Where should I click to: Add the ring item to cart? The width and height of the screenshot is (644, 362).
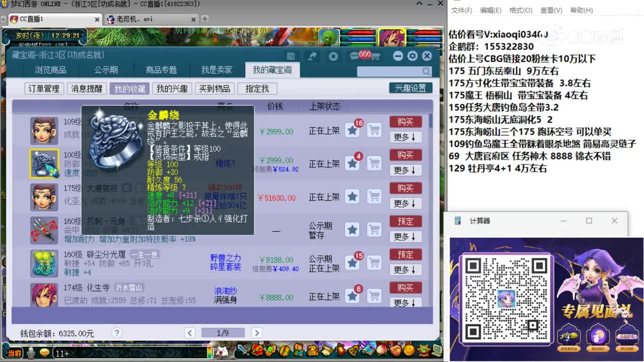pos(374,163)
